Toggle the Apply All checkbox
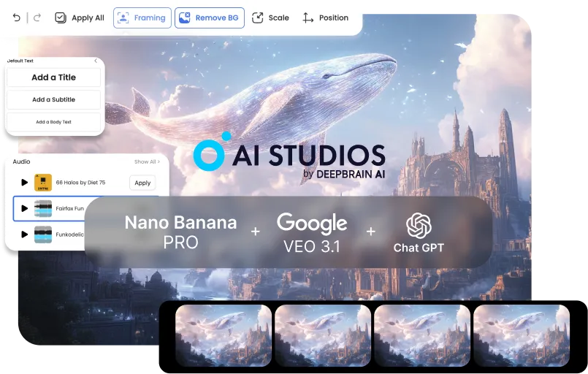The height and width of the screenshot is (374, 588). point(61,18)
